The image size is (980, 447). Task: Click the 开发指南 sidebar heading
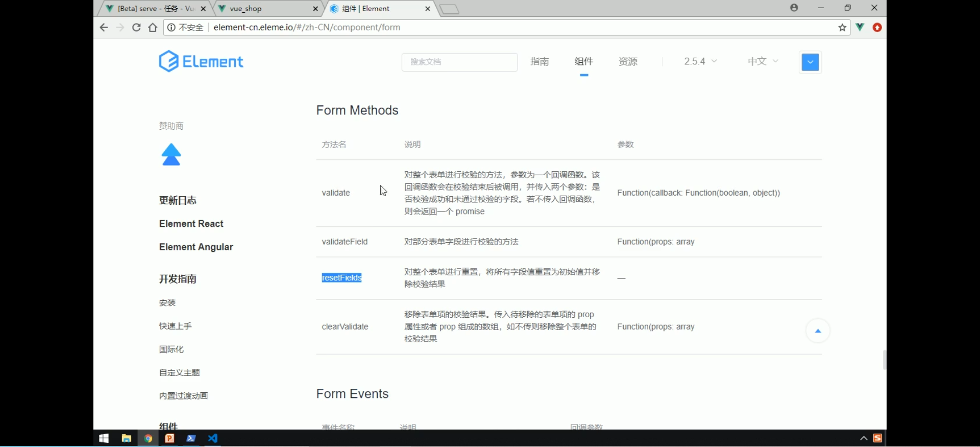click(x=178, y=279)
